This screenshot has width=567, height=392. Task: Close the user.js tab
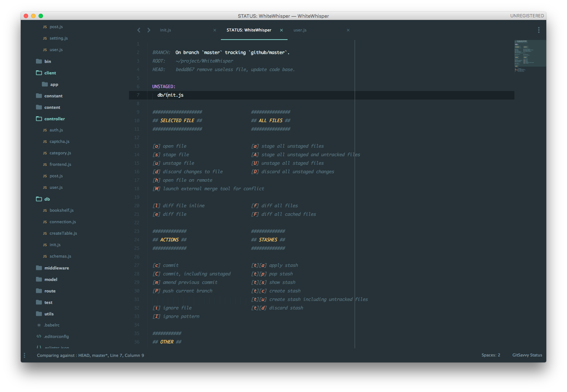[x=348, y=30]
